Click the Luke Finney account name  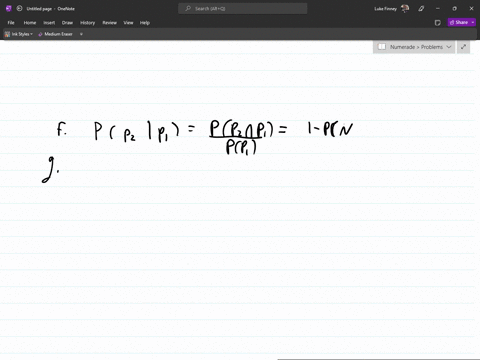[x=385, y=9]
